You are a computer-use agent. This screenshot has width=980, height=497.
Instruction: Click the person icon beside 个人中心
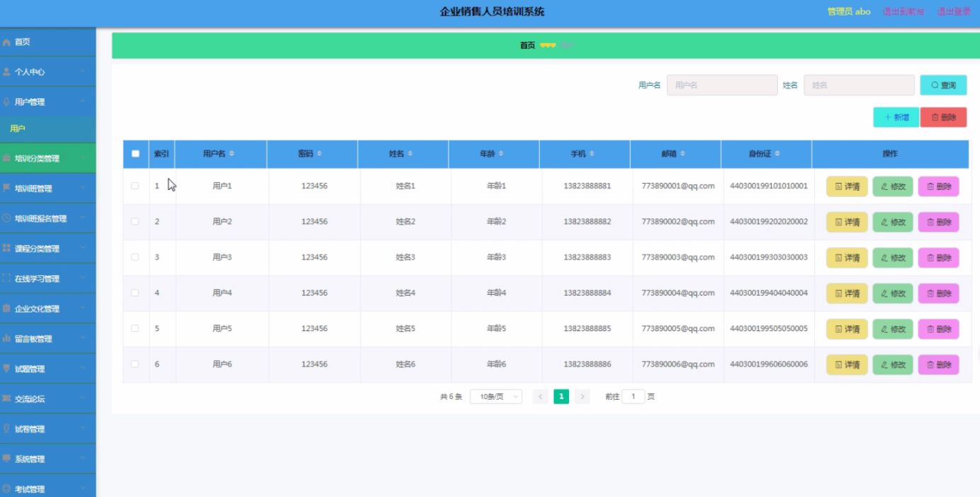coord(6,72)
